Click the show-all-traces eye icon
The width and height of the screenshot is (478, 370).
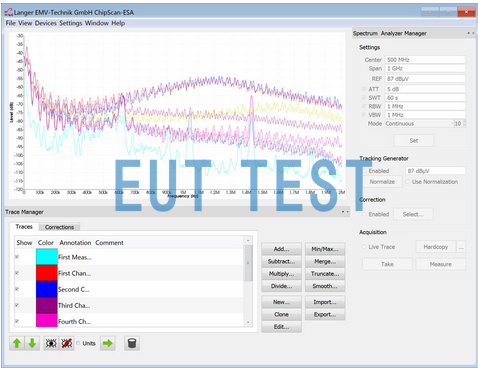51,343
